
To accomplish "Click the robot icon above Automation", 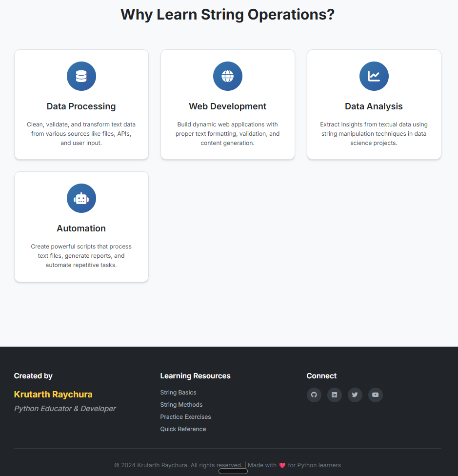I will [x=81, y=198].
